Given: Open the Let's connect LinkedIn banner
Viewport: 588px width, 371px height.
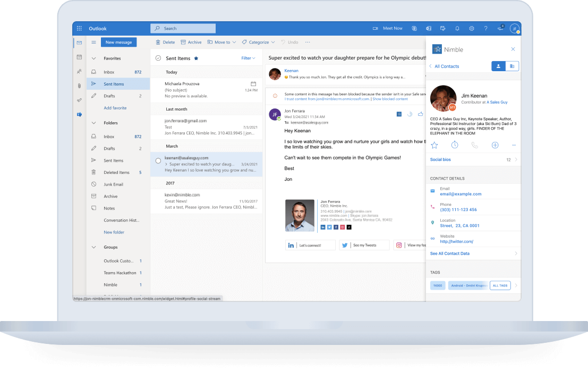Looking at the screenshot, I should [x=310, y=246].
